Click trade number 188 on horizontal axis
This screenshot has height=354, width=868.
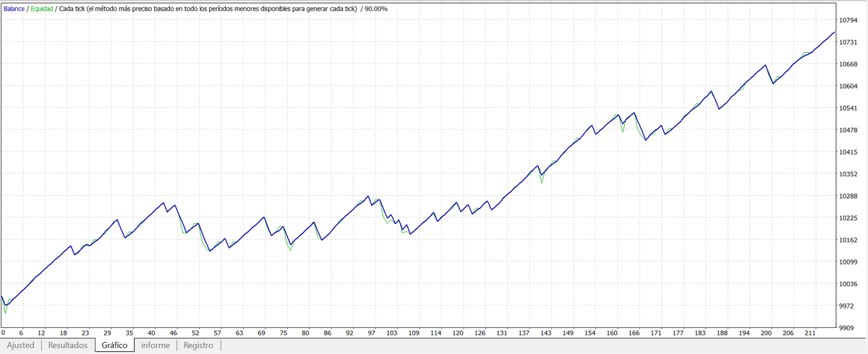click(x=722, y=333)
